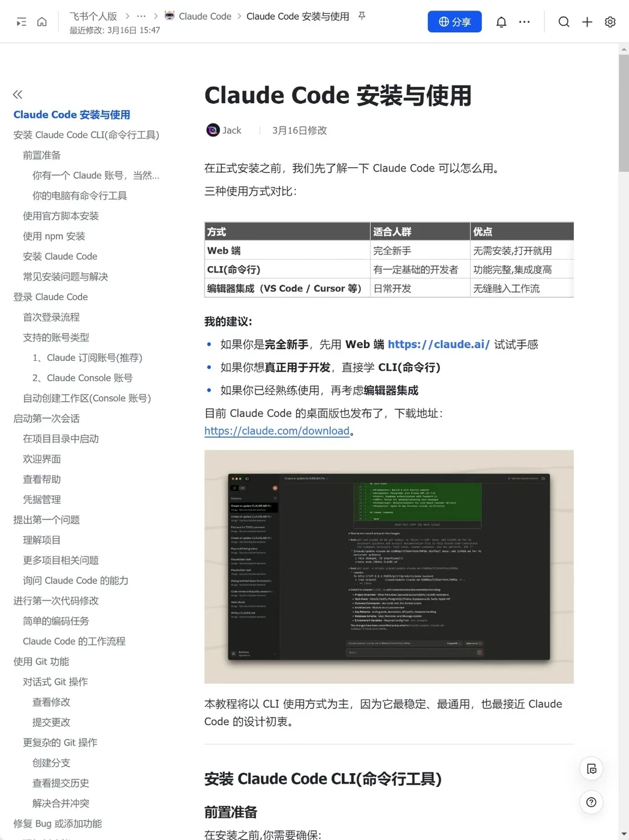Go to 首次登录流程 section
This screenshot has height=840, width=629.
click(51, 317)
